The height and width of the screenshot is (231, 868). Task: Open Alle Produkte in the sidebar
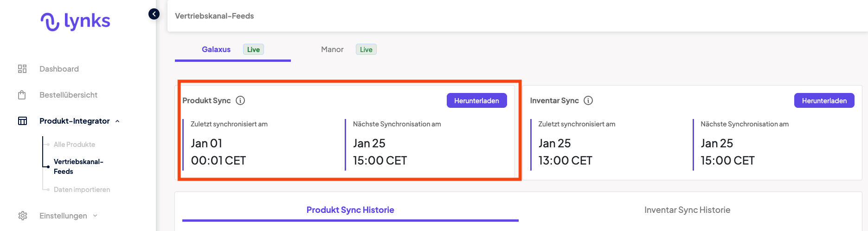click(74, 145)
